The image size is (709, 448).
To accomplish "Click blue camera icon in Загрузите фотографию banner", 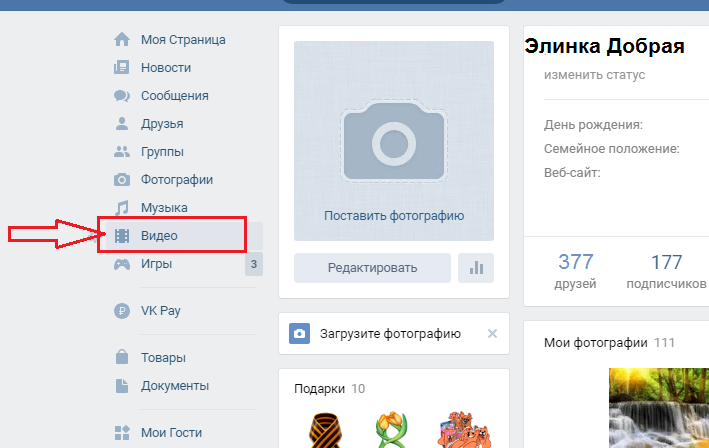I will point(299,334).
